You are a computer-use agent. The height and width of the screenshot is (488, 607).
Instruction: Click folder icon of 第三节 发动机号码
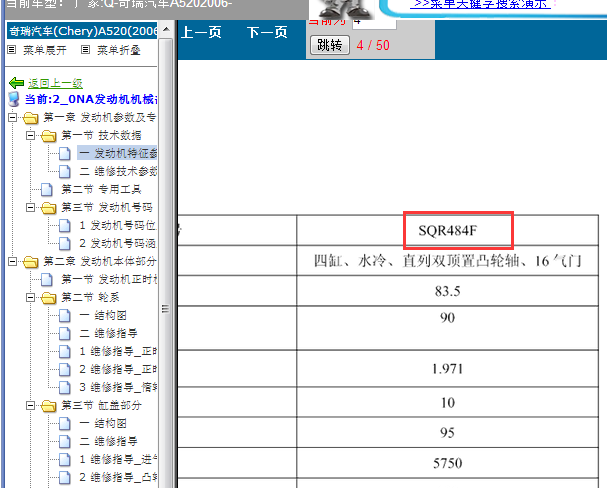pyautogui.click(x=49, y=208)
